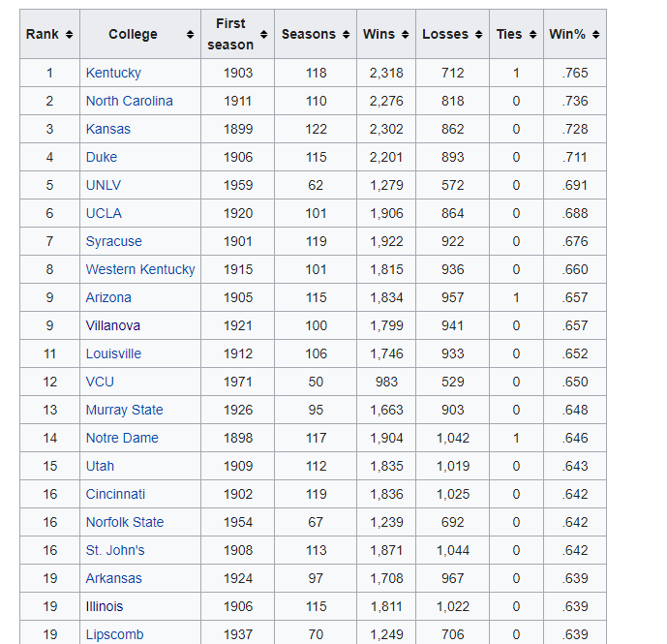The height and width of the screenshot is (644, 667).
Task: Open the Arizona link
Action: click(x=108, y=297)
